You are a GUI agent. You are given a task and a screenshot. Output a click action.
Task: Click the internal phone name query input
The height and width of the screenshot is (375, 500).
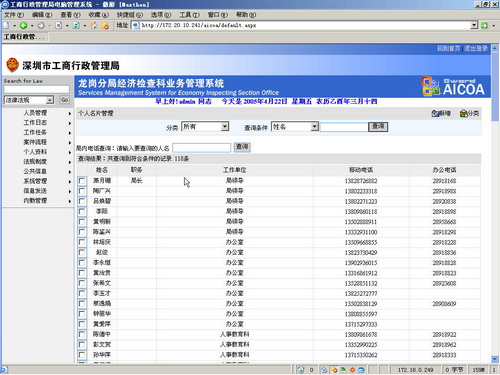pos(202,147)
